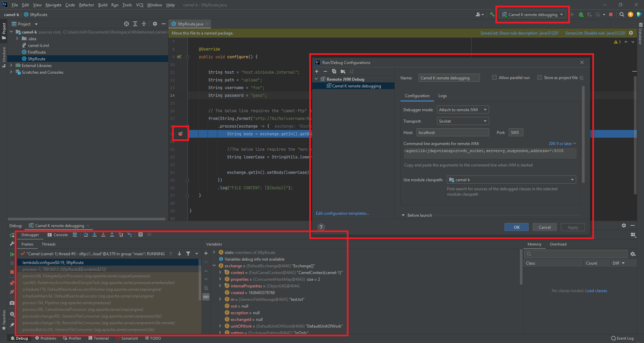The width and height of the screenshot is (644, 343).
Task: Stop the session with the red square in the top toolbar
Action: click(611, 14)
